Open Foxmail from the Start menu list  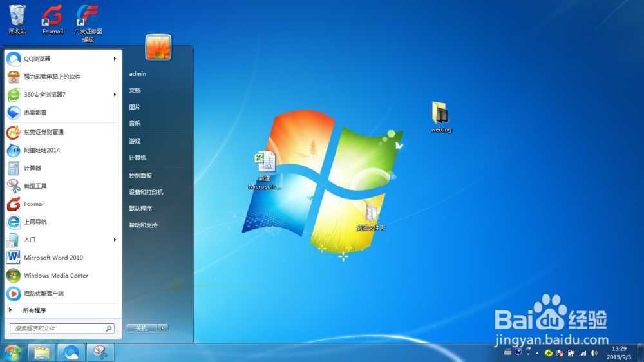tap(63, 204)
